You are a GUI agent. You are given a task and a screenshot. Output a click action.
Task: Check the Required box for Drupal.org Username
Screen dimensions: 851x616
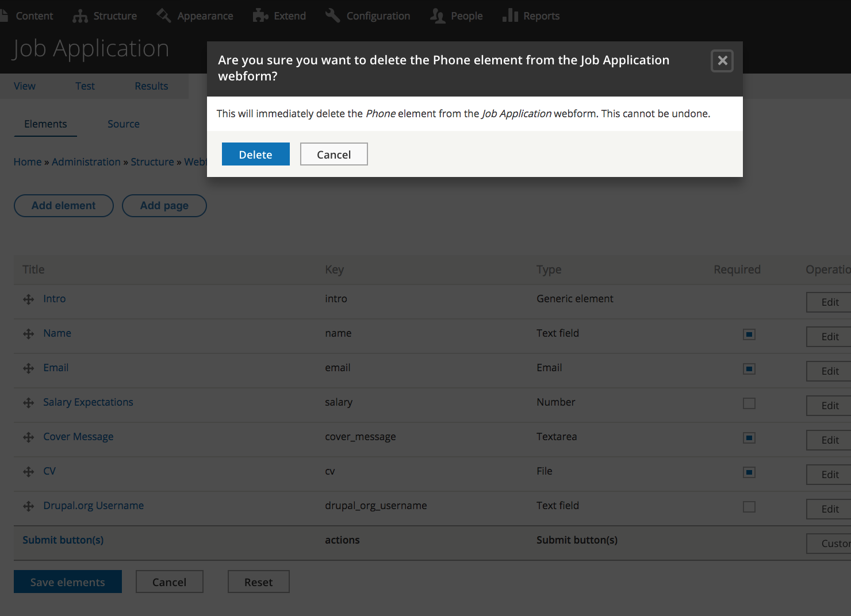[x=749, y=507]
